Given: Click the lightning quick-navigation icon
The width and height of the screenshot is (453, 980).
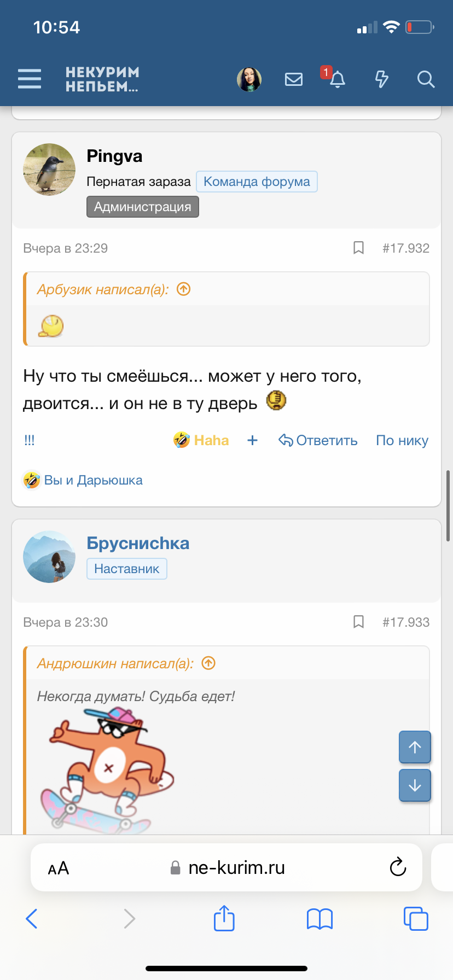Looking at the screenshot, I should tap(382, 79).
